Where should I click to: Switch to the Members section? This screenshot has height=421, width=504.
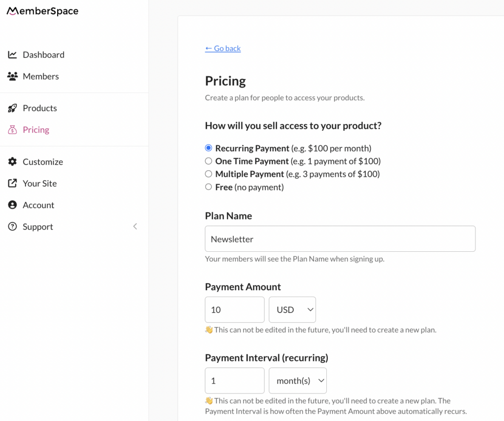(40, 76)
